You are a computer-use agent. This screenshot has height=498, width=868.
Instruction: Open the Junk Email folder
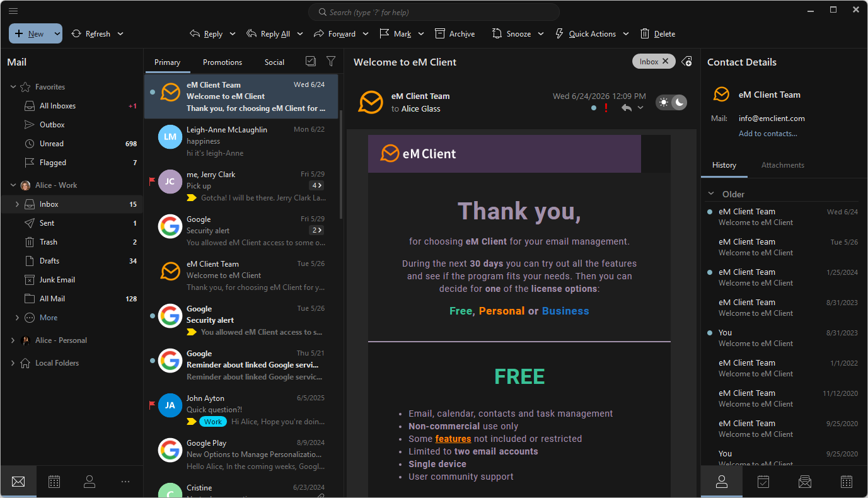coord(72,280)
